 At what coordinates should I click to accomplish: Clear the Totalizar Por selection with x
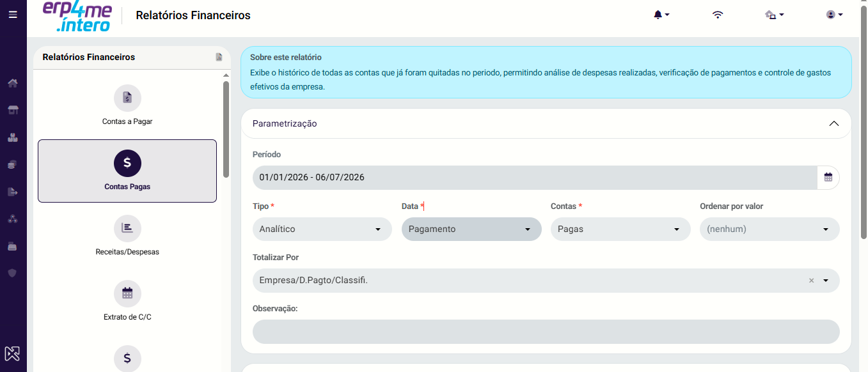[x=811, y=281]
